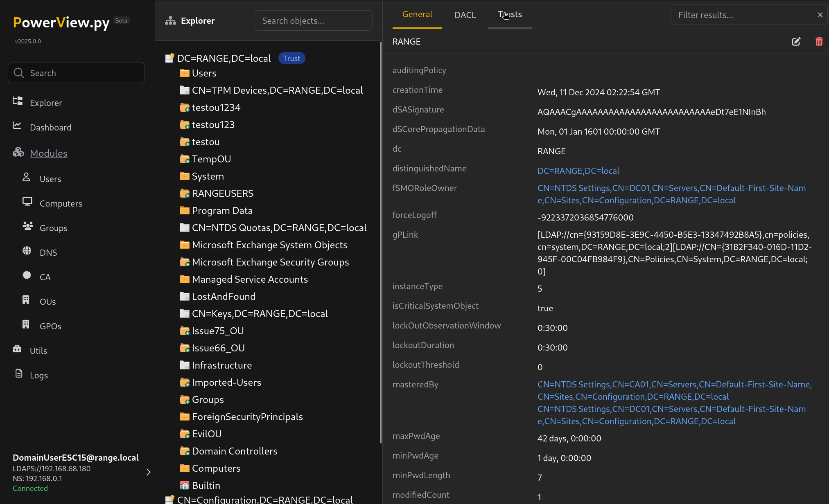The height and width of the screenshot is (504, 829).
Task: Click the red trash delete icon
Action: [819, 42]
